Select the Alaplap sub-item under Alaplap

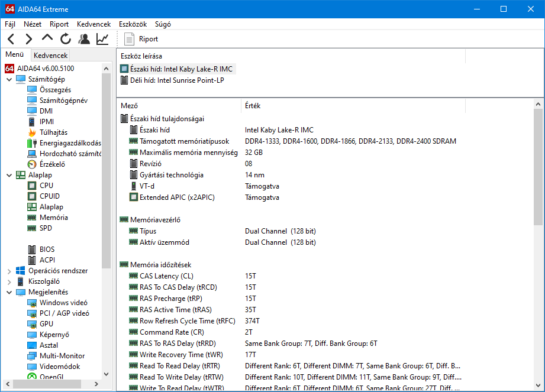[51, 207]
